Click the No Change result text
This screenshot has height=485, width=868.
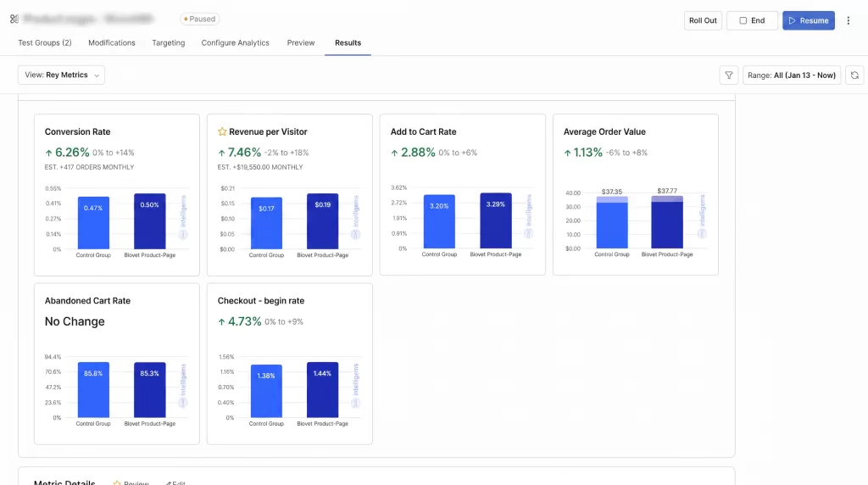75,321
